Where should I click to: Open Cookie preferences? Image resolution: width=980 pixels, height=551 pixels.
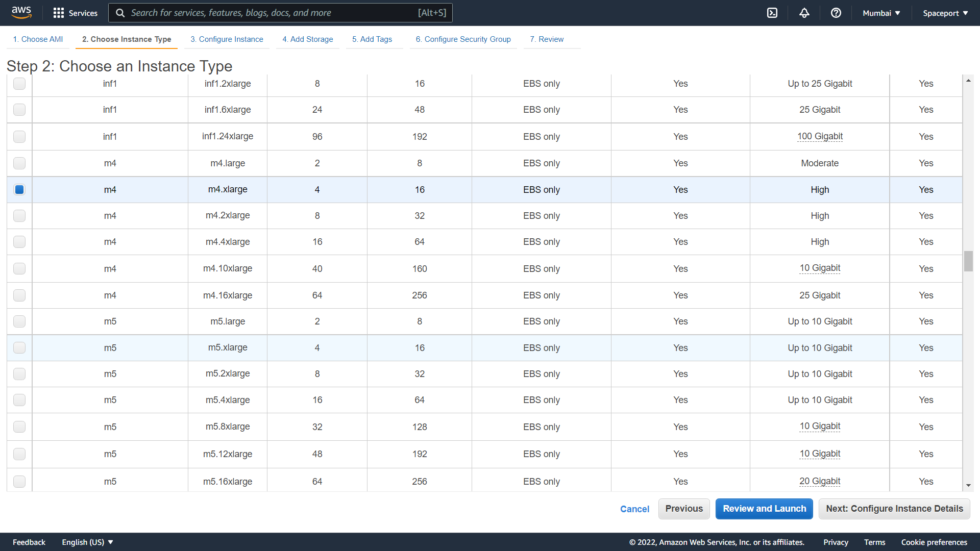[934, 542]
